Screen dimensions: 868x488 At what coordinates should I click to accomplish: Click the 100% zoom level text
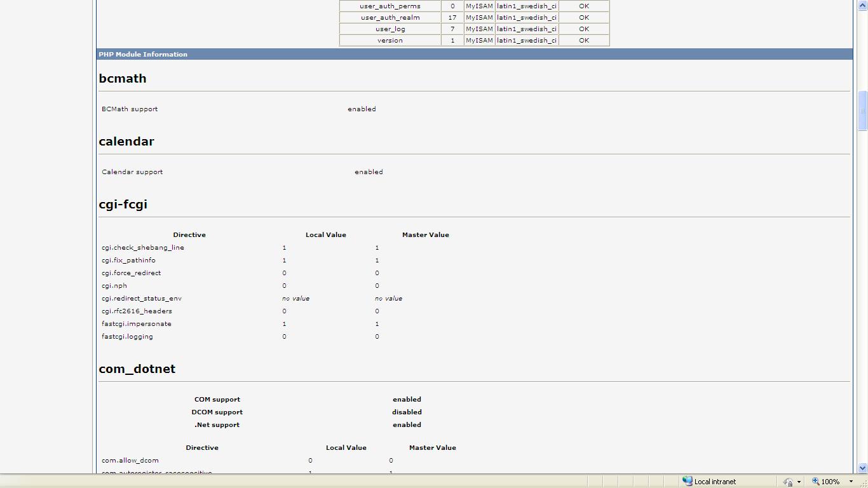[831, 482]
